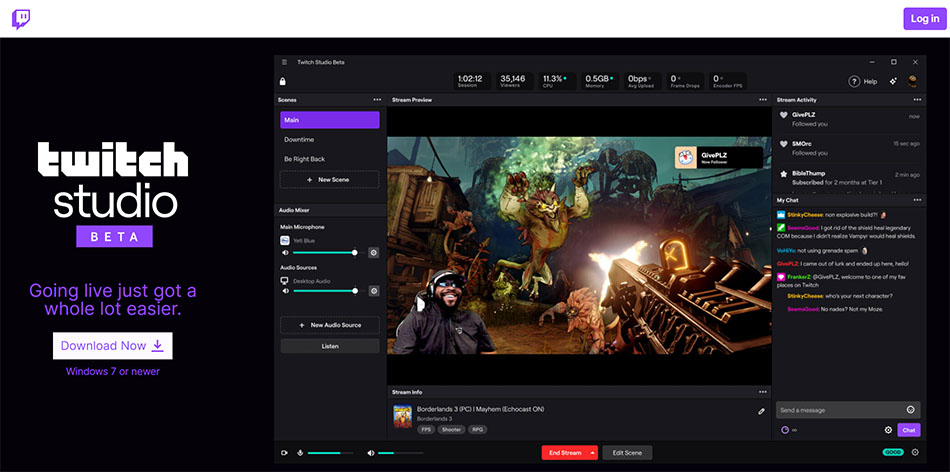Screen dimensions: 950x472
Task: Open app settings gear in bottom right corner
Action: point(915,452)
